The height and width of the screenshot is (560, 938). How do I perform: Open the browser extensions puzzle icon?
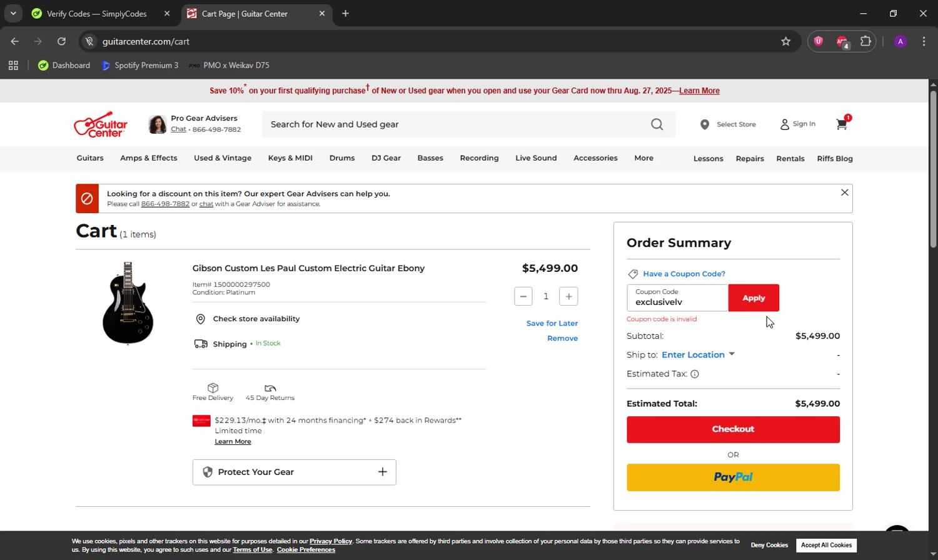[x=865, y=41]
